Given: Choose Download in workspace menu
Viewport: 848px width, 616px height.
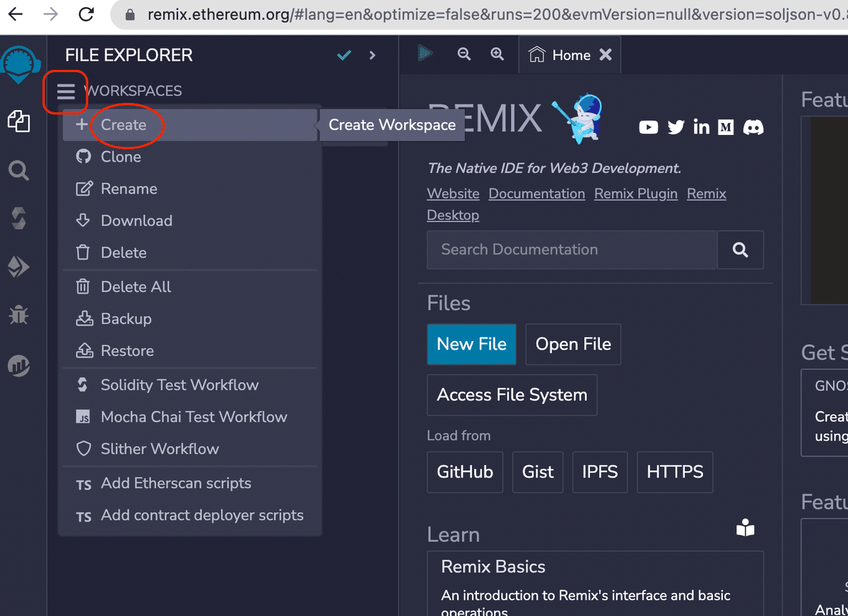Looking at the screenshot, I should pos(190,220).
